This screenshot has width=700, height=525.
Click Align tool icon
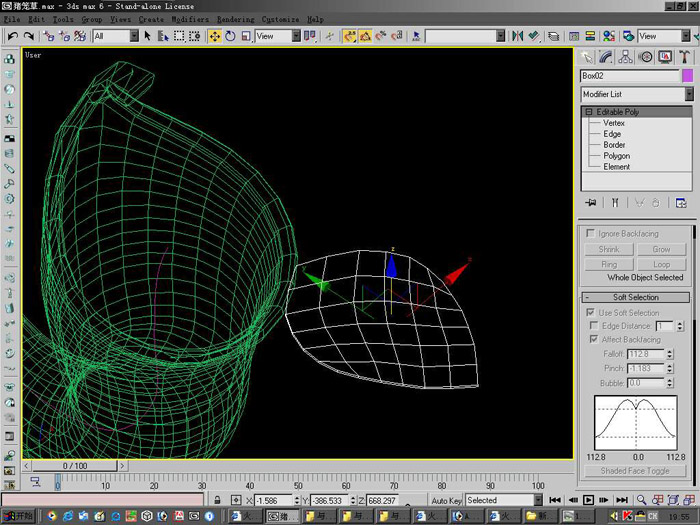(x=534, y=36)
